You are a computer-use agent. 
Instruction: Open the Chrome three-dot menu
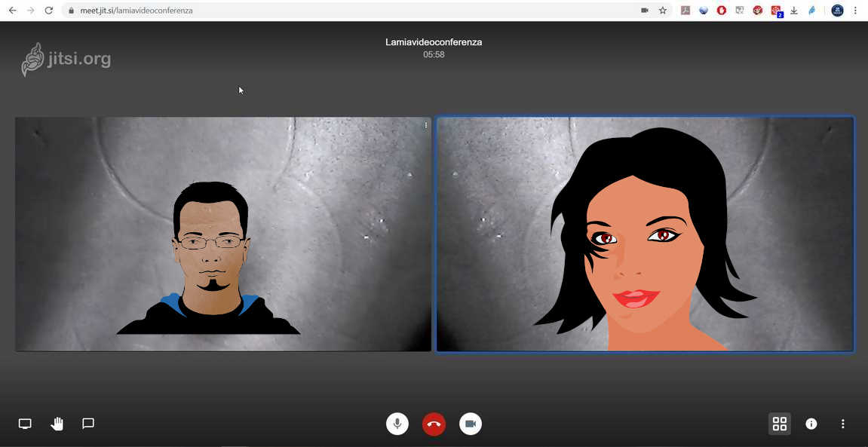pyautogui.click(x=855, y=11)
